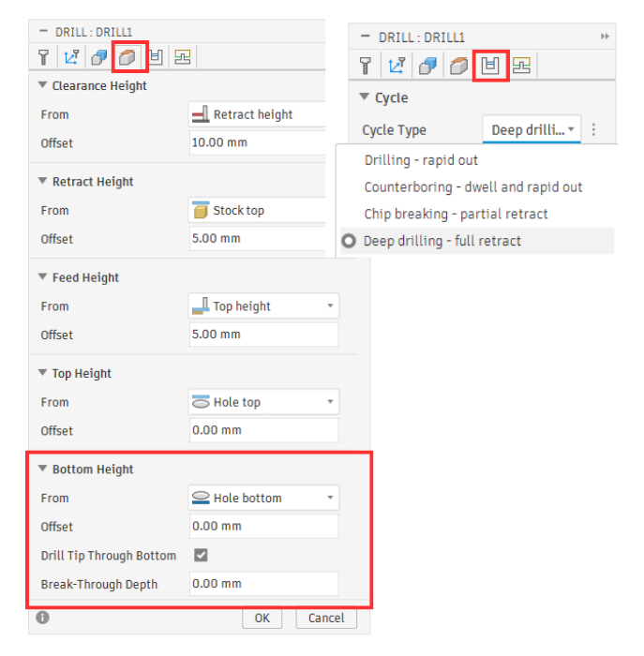The height and width of the screenshot is (656, 644).
Task: Click the Break-Through Depth label
Action: coord(99,584)
